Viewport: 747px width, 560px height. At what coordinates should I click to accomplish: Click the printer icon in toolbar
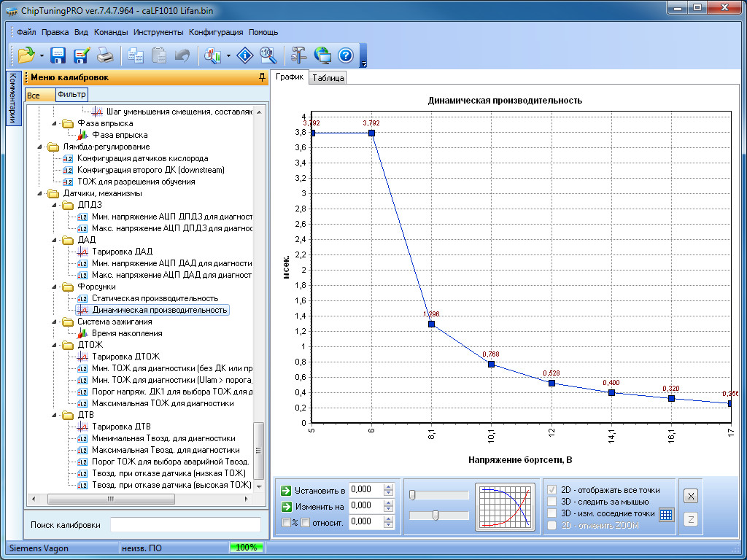(x=105, y=55)
